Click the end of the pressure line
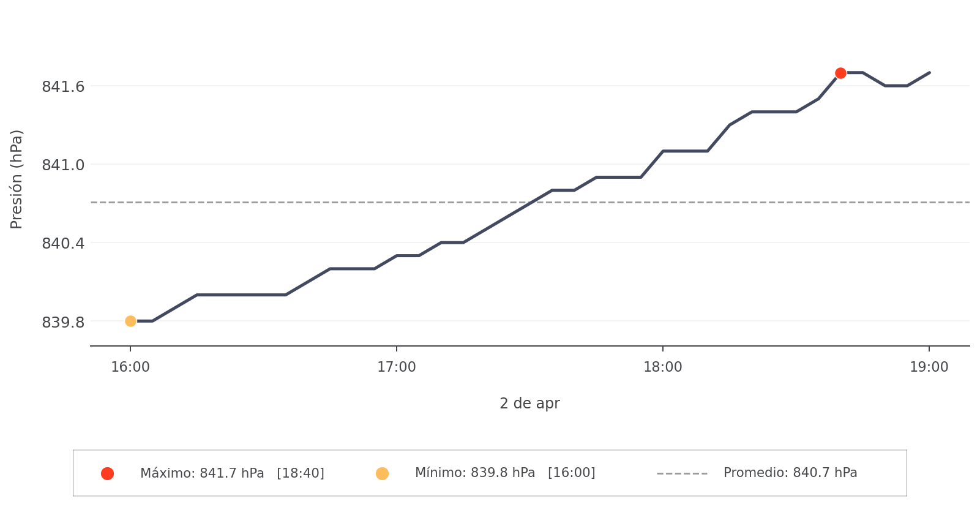The width and height of the screenshot is (980, 507). (x=929, y=73)
